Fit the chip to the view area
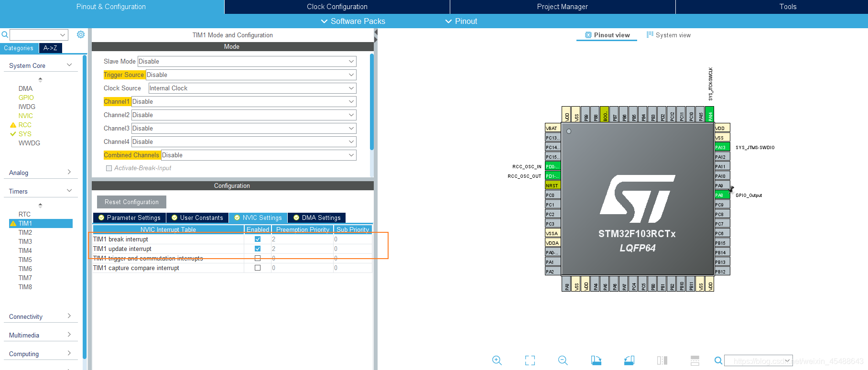This screenshot has height=370, width=868. (x=530, y=360)
